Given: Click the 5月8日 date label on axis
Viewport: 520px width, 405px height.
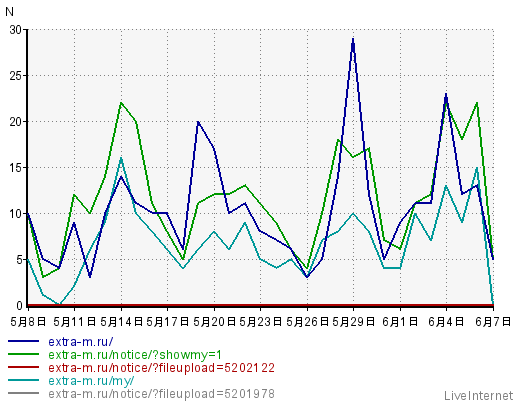Looking at the screenshot, I should [28, 322].
